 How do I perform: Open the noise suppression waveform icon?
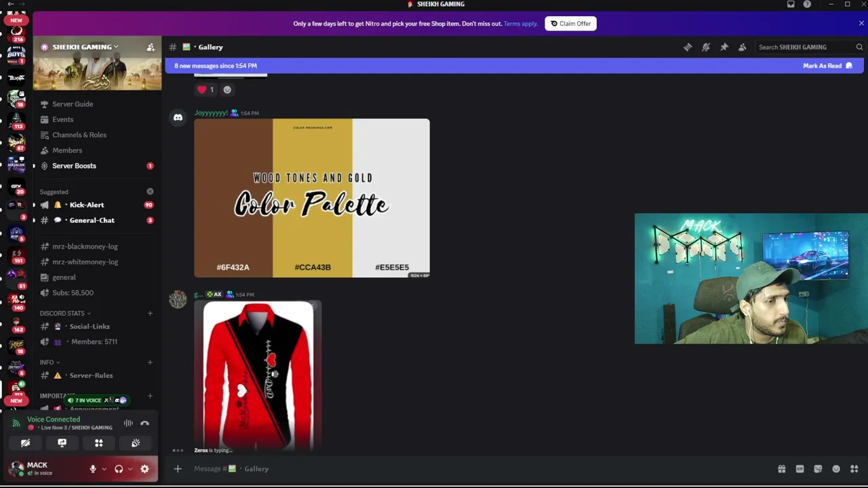pos(128,424)
